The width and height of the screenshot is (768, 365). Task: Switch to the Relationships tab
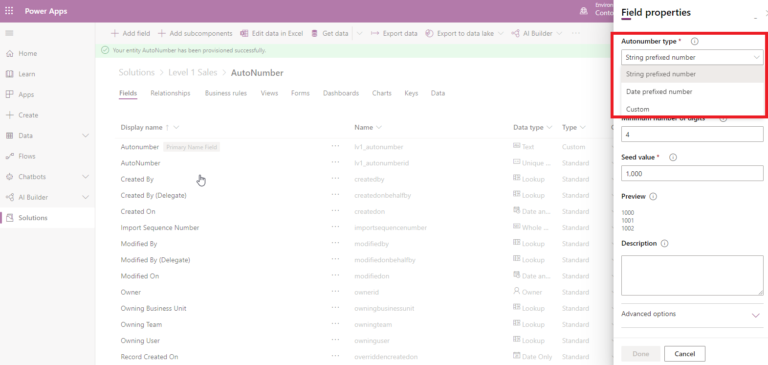(x=170, y=93)
